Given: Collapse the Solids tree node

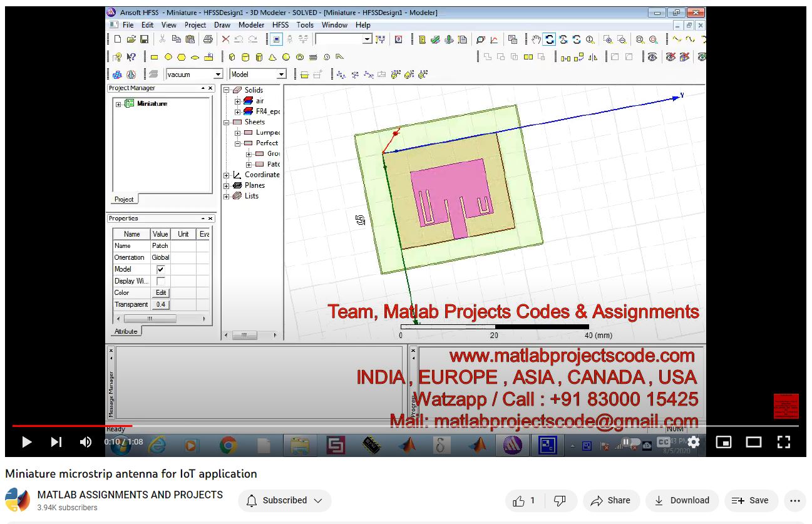Looking at the screenshot, I should [227, 90].
